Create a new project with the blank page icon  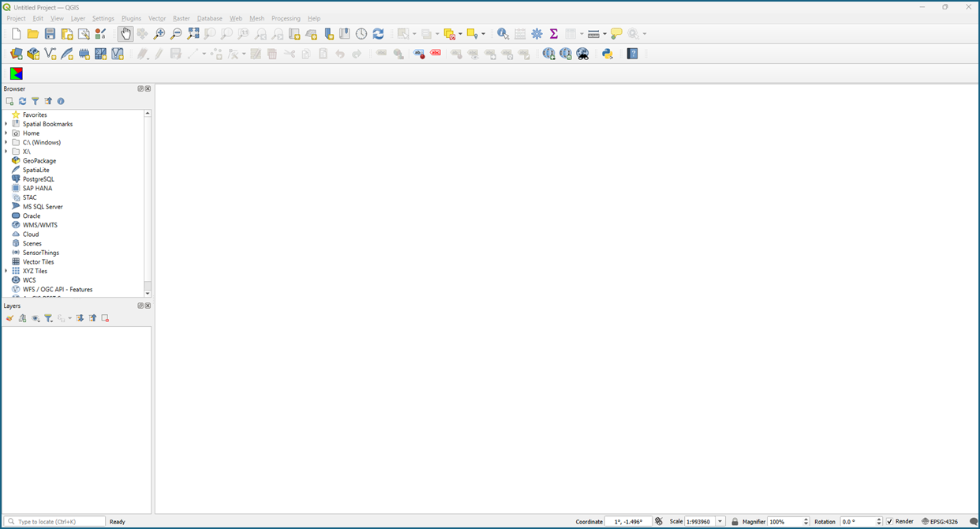[x=16, y=34]
